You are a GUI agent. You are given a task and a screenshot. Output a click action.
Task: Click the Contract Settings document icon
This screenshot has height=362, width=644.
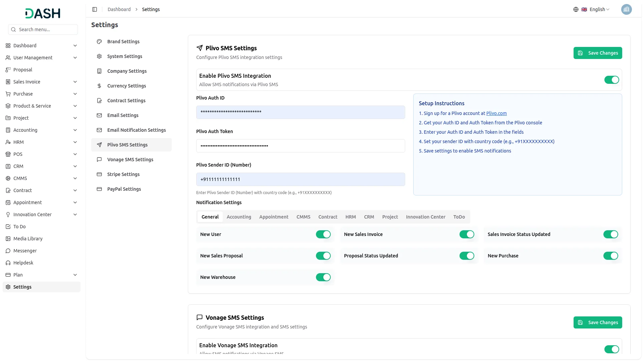(x=99, y=101)
